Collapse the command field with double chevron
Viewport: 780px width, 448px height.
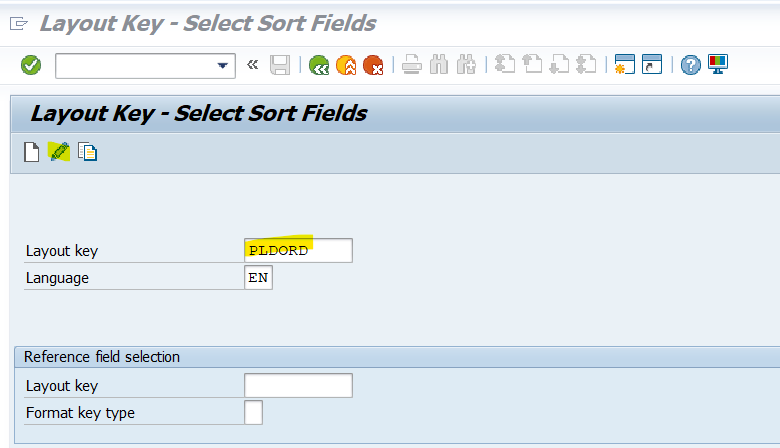253,65
